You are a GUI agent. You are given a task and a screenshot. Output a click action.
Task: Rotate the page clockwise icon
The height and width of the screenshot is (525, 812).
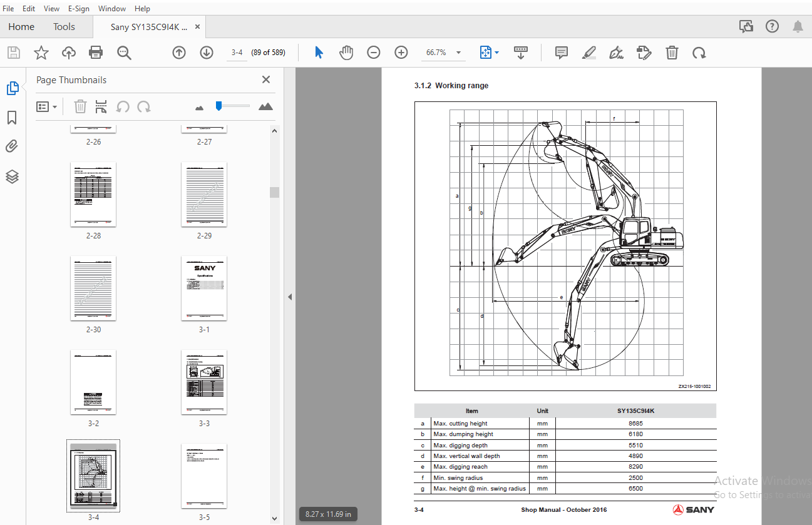click(699, 53)
